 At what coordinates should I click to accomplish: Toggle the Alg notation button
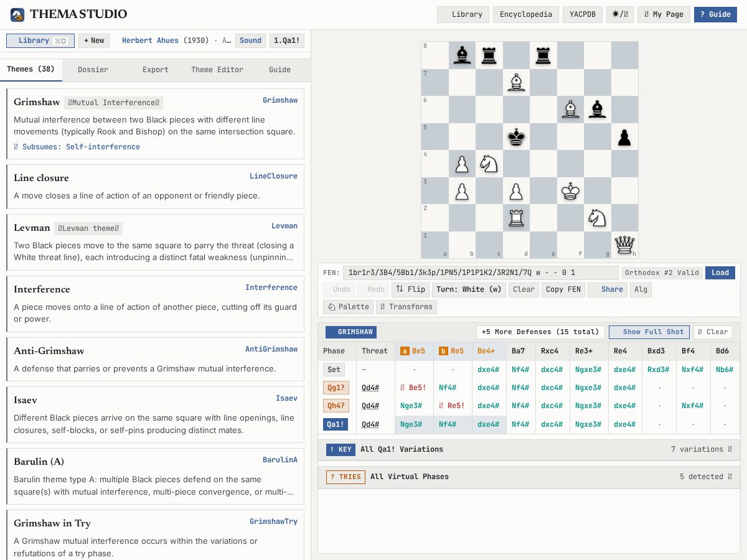coord(640,289)
